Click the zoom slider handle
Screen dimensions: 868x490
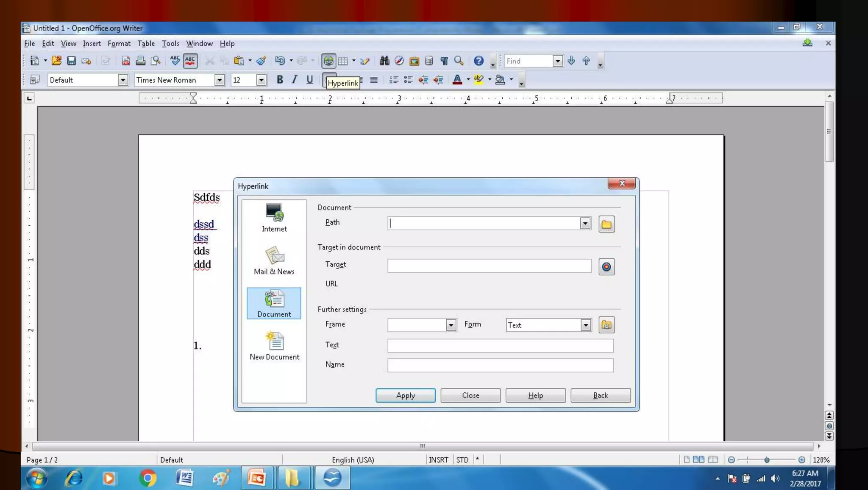(766, 460)
